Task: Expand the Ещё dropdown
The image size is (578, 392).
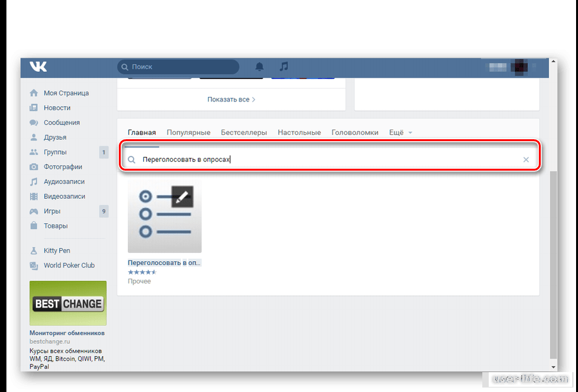Action: tap(401, 132)
